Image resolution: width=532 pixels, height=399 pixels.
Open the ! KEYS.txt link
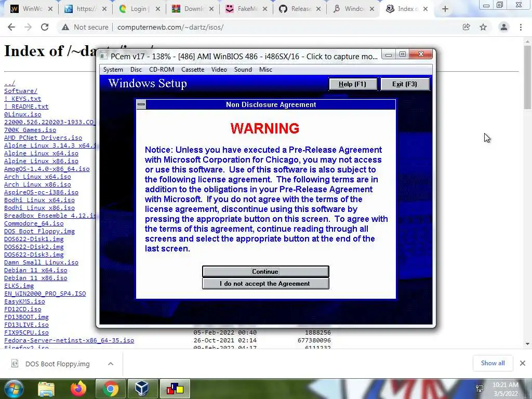click(x=23, y=99)
